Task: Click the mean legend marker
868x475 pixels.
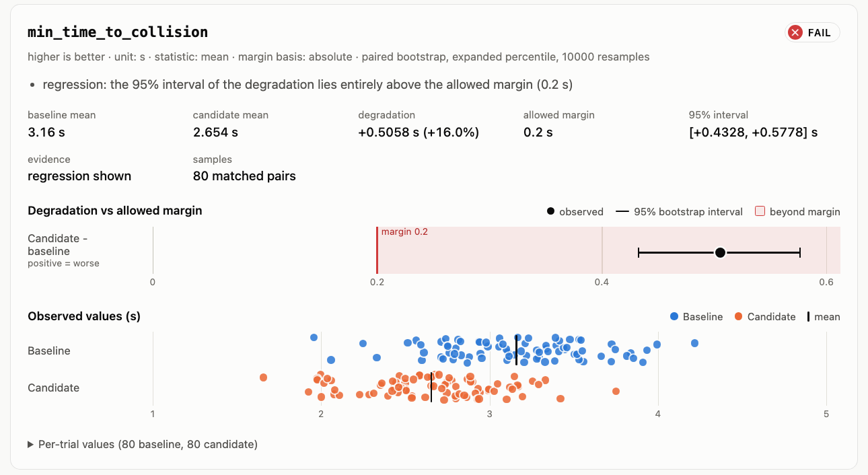Action: pos(808,317)
